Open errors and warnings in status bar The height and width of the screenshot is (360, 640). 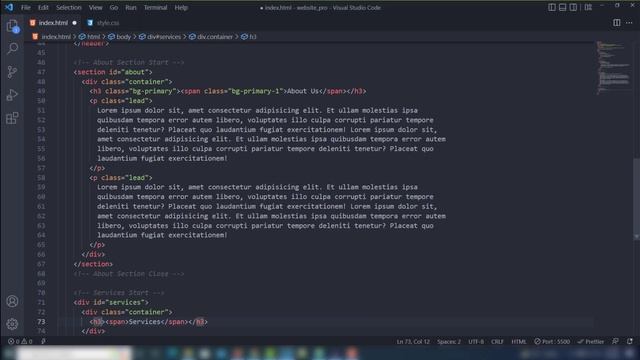[x=20, y=342]
